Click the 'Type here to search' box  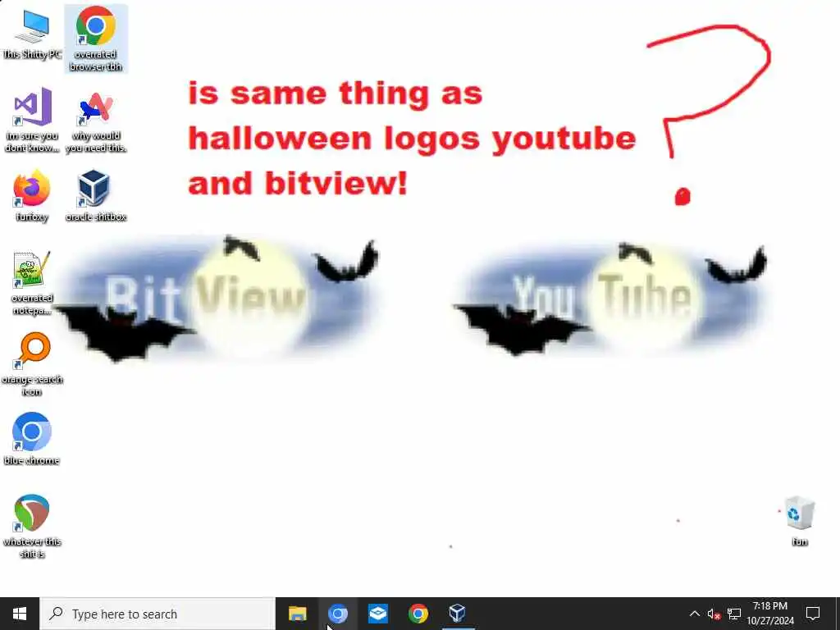(x=157, y=614)
